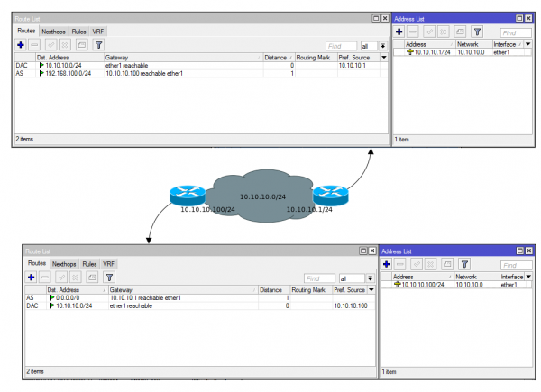Comment icon in upper Address List
This screenshot has height=392, width=541.
tap(460, 32)
